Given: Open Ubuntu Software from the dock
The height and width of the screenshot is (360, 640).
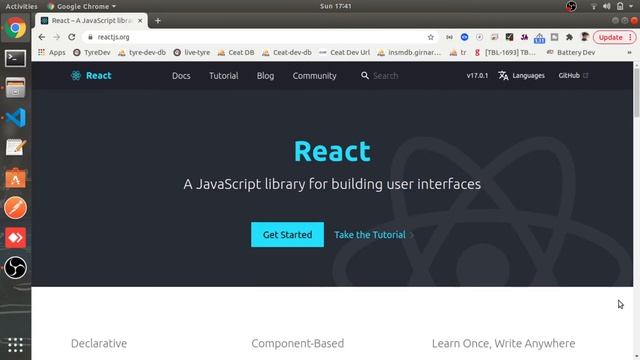Looking at the screenshot, I should (x=16, y=178).
